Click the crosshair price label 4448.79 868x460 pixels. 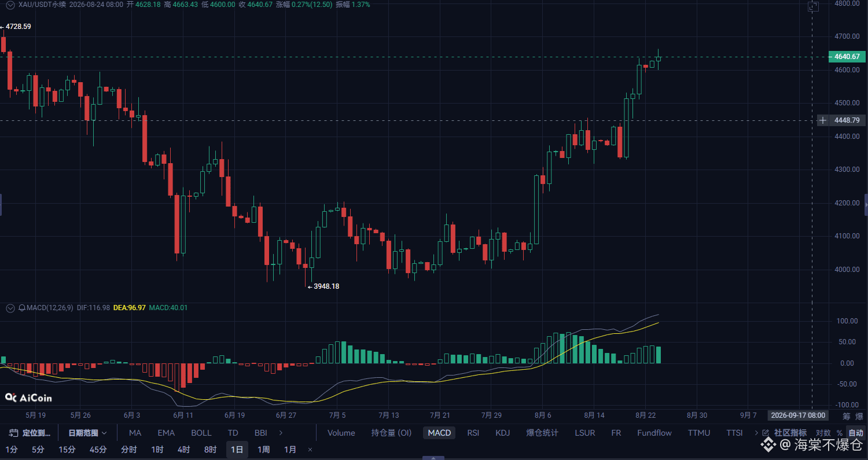847,120
